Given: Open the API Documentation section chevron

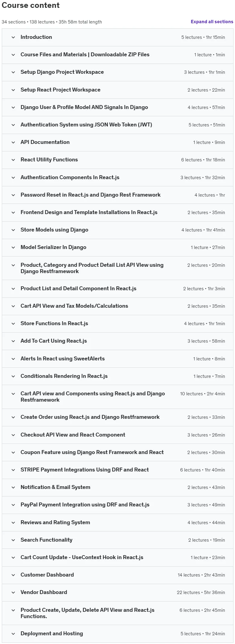Looking at the screenshot, I should [x=13, y=142].
